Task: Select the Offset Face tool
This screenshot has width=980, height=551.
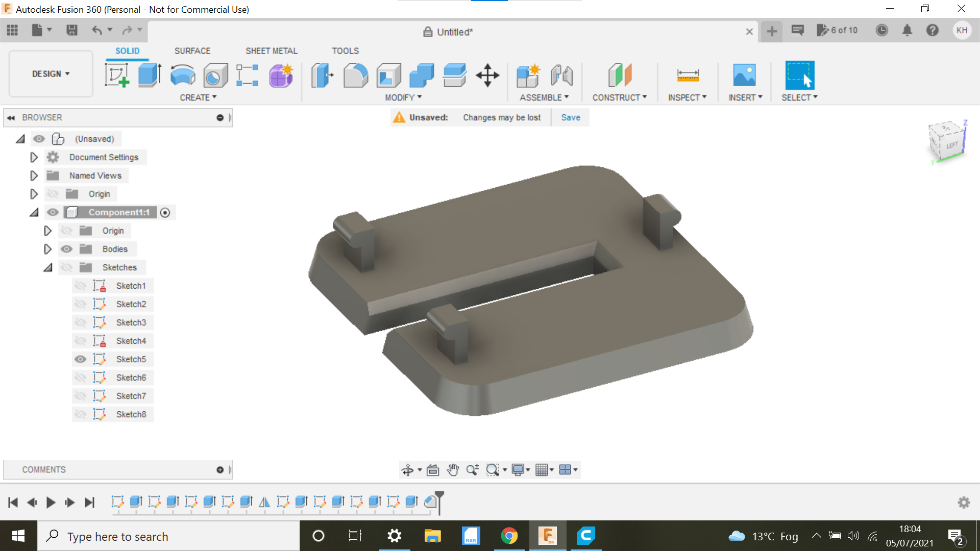Action: point(455,76)
